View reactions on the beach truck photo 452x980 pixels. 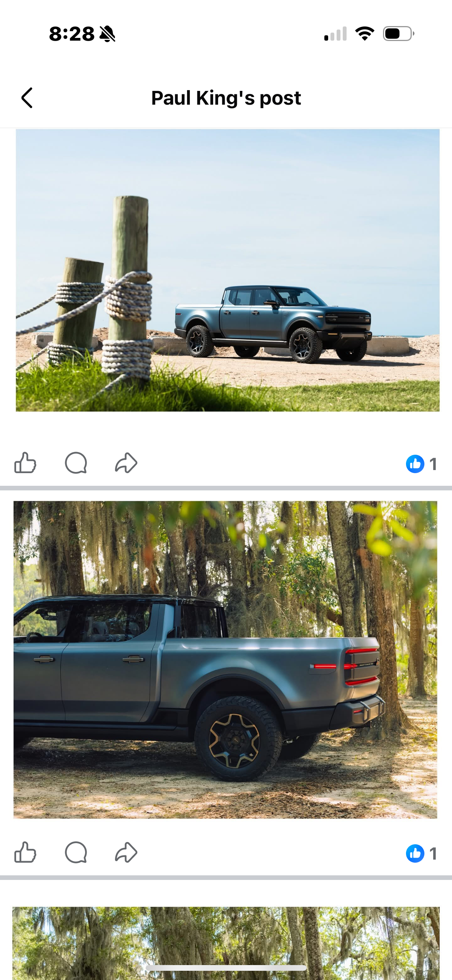pyautogui.click(x=422, y=464)
